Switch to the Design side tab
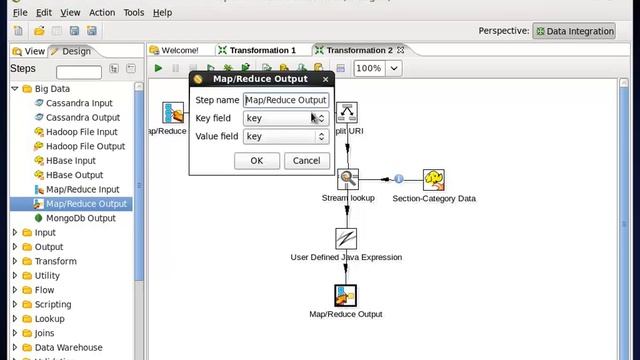Screen dimensions: 640x360 (x=71, y=51)
